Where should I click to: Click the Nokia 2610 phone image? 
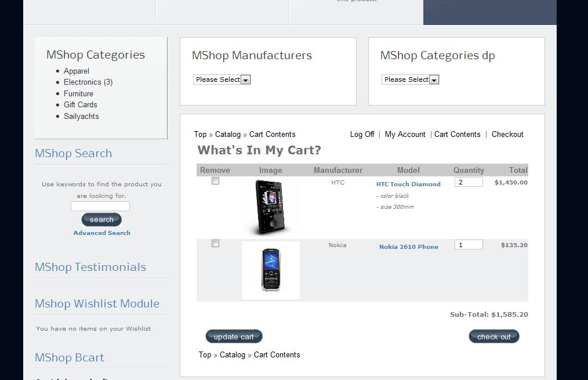tap(271, 270)
